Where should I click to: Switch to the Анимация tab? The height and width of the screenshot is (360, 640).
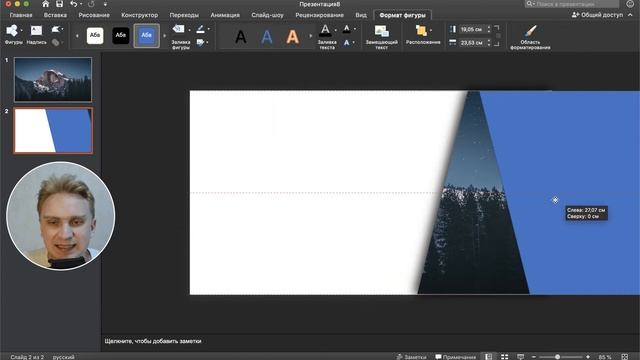coord(225,15)
